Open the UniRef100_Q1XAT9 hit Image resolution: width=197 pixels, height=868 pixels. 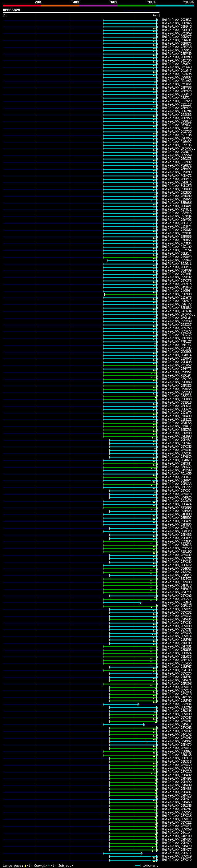pos(176,413)
